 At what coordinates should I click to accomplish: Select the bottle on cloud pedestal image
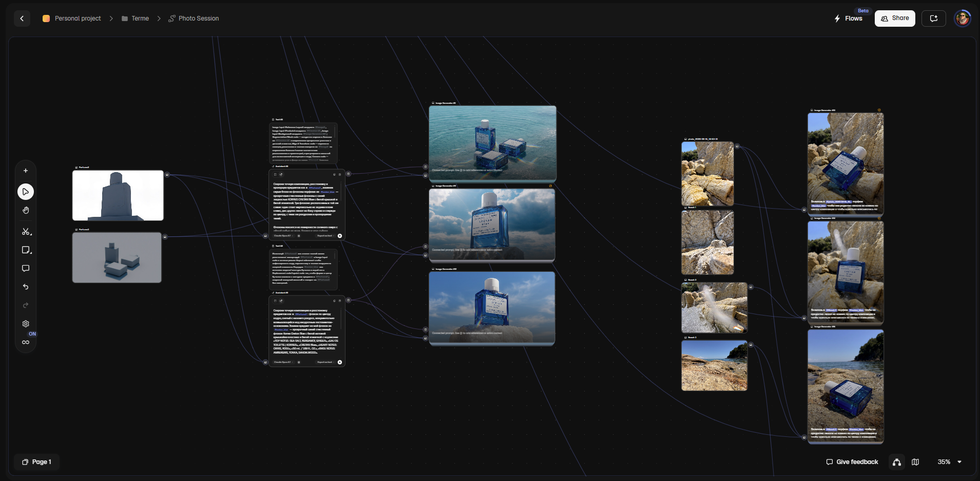coord(492,308)
